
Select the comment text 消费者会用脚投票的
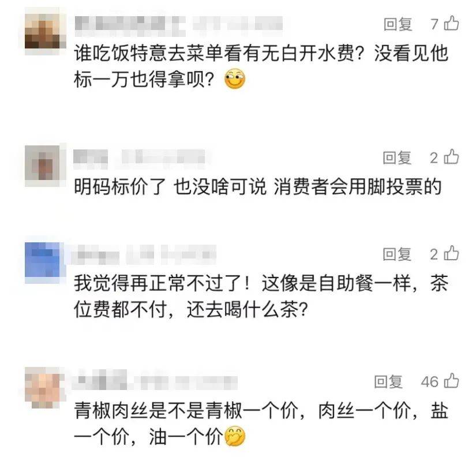357,186
